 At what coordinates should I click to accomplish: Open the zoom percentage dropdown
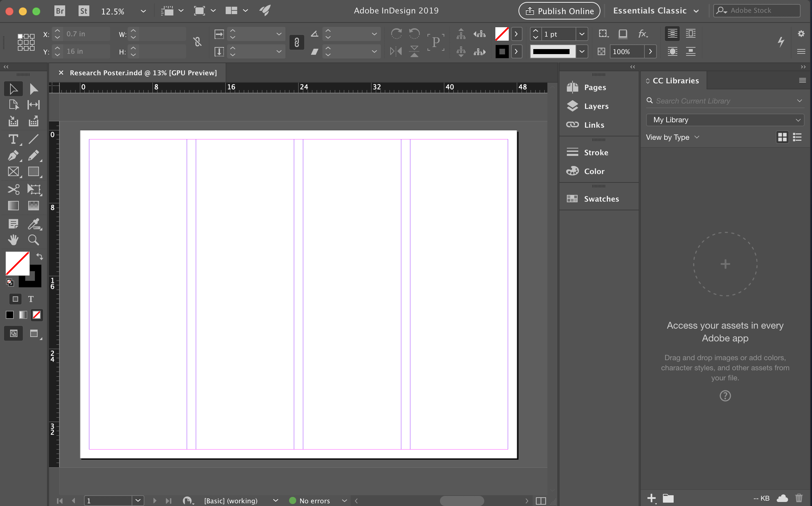(x=143, y=11)
